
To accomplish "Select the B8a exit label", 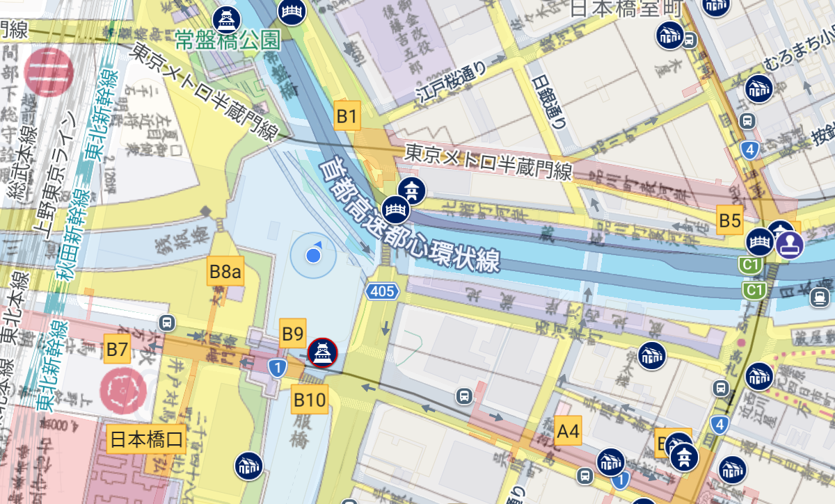I will (225, 273).
